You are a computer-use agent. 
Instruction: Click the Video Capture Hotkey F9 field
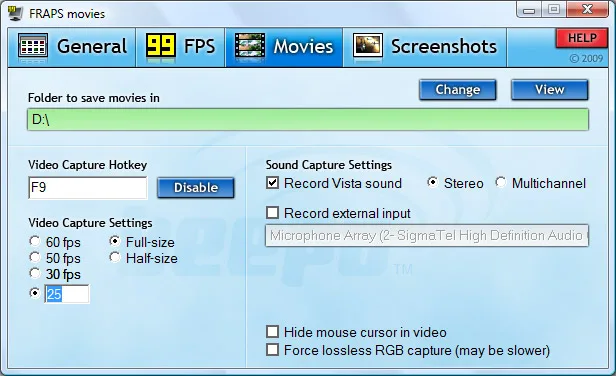(88, 187)
